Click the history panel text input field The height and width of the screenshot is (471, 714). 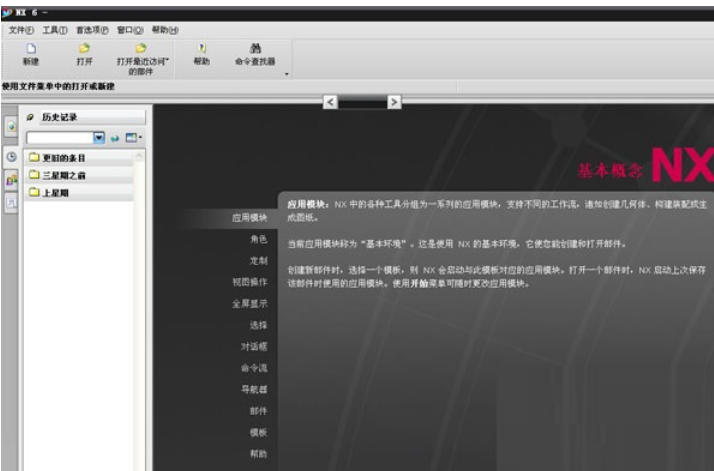pos(59,137)
